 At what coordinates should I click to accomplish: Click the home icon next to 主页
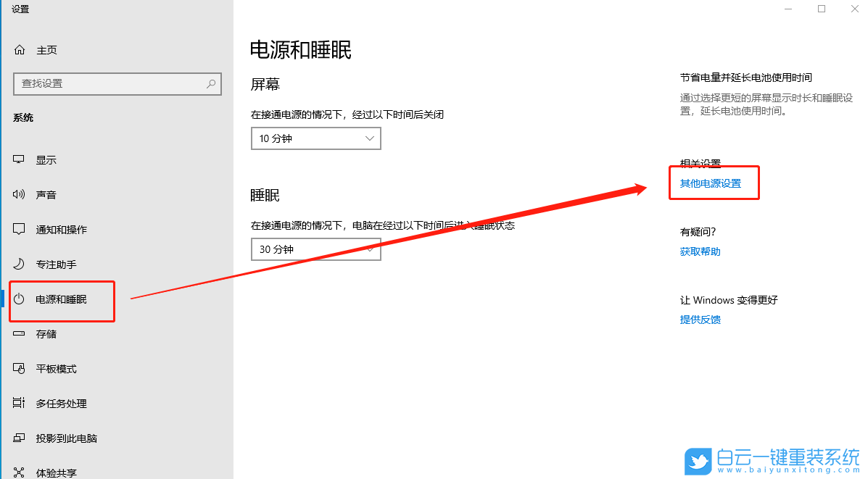tap(18, 49)
